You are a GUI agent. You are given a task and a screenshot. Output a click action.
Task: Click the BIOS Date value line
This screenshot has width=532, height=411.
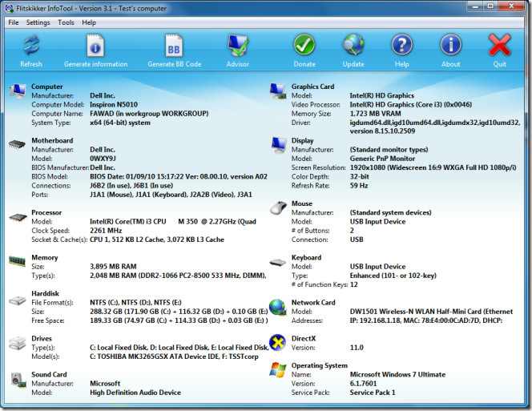click(x=179, y=176)
